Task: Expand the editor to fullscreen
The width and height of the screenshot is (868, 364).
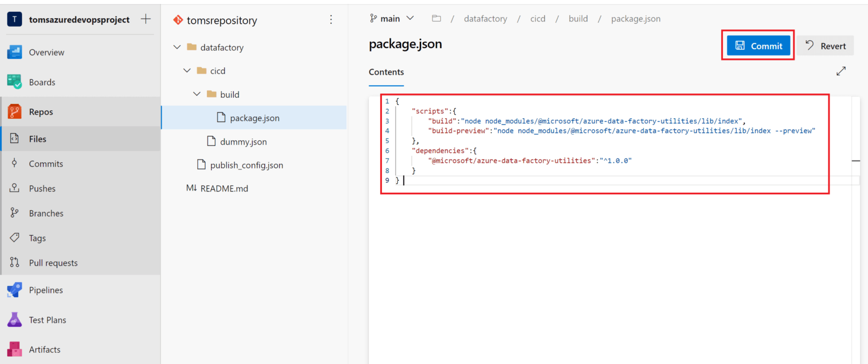Action: 841,71
